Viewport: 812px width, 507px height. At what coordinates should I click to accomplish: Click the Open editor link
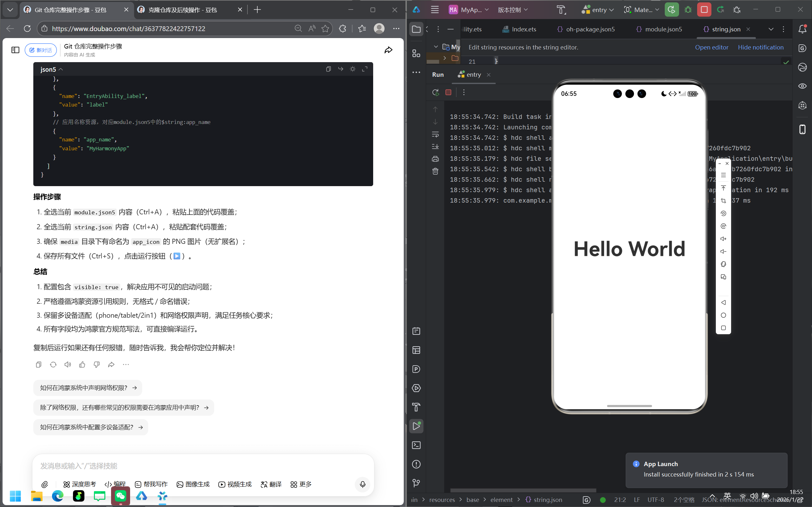(711, 47)
